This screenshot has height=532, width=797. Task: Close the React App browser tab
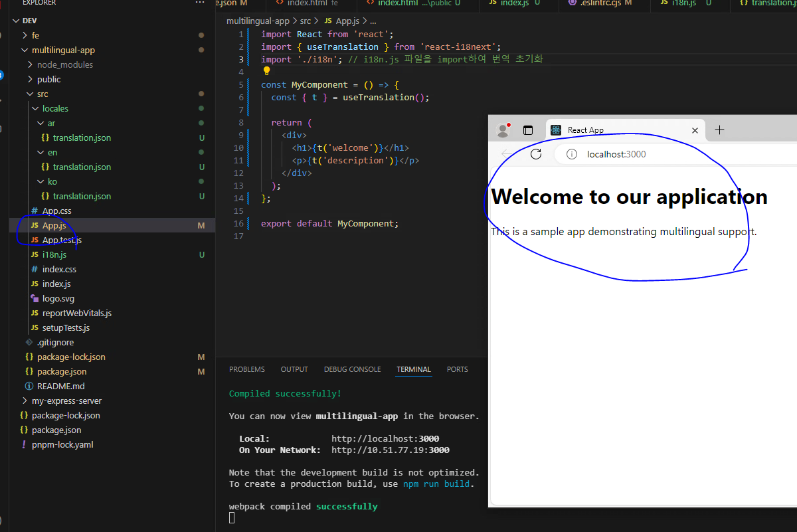point(695,130)
